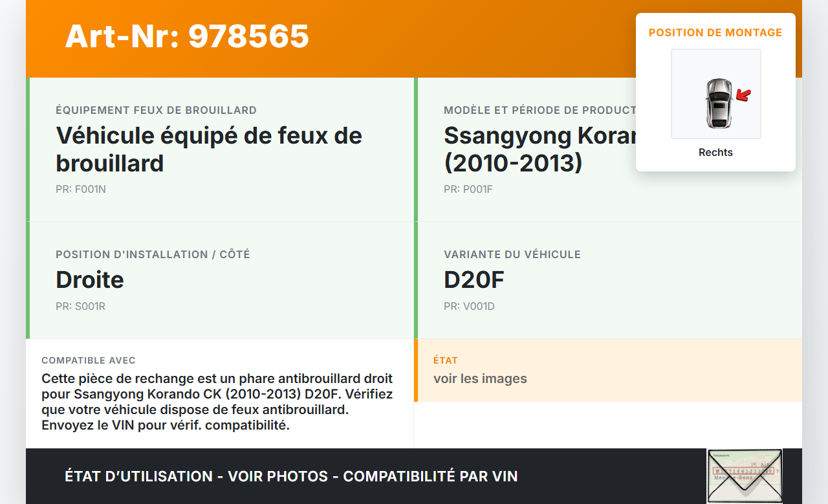Click the ÉTAT D'UTILISATION footer banner text

(291, 476)
